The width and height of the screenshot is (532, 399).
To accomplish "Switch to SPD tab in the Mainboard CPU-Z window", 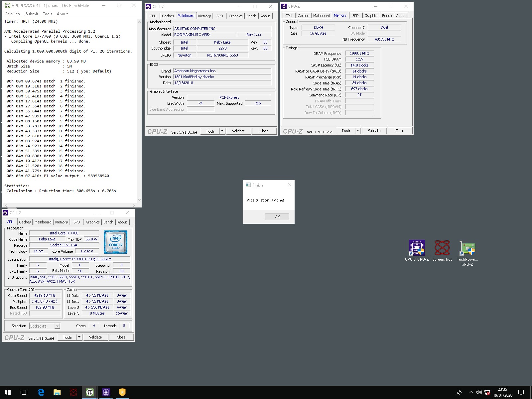I will point(220,16).
